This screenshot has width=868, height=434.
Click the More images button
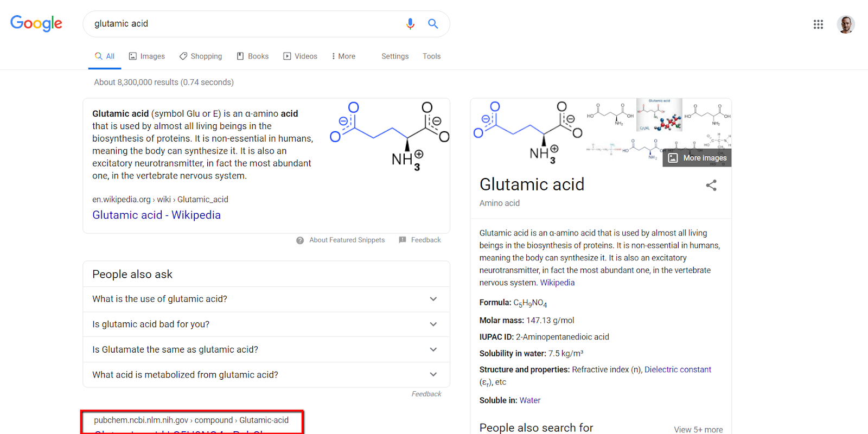697,158
